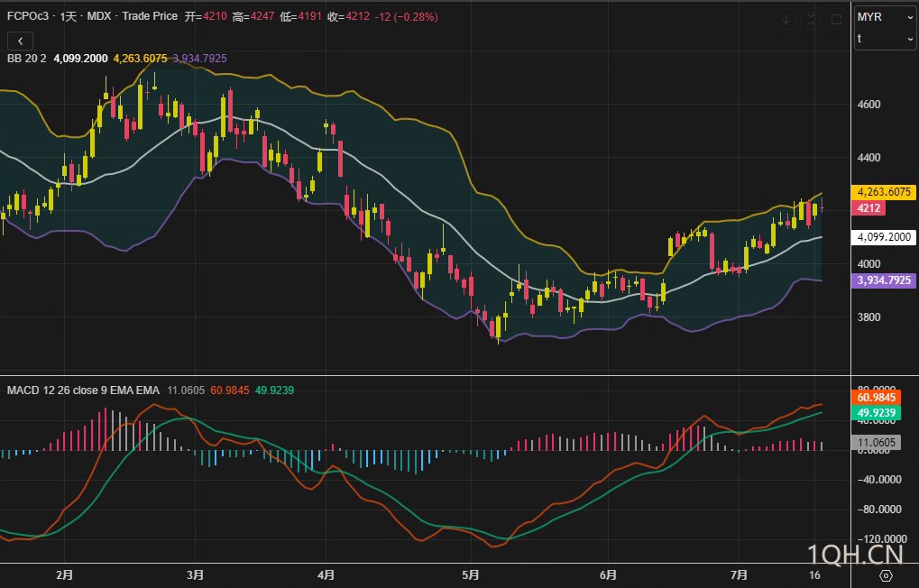Click the maximize pane icon
The height and width of the screenshot is (588, 919).
point(836,19)
